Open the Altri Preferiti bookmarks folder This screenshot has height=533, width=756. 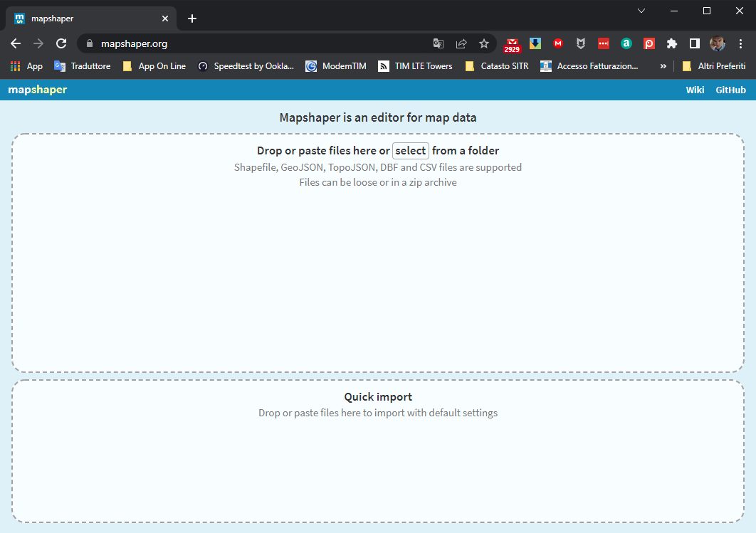(713, 66)
